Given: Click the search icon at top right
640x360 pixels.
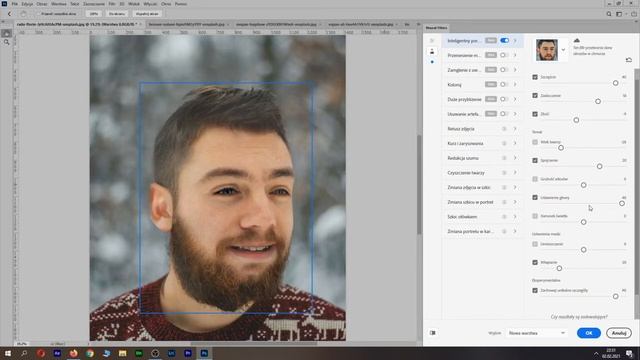Looking at the screenshot, I should pos(609,14).
